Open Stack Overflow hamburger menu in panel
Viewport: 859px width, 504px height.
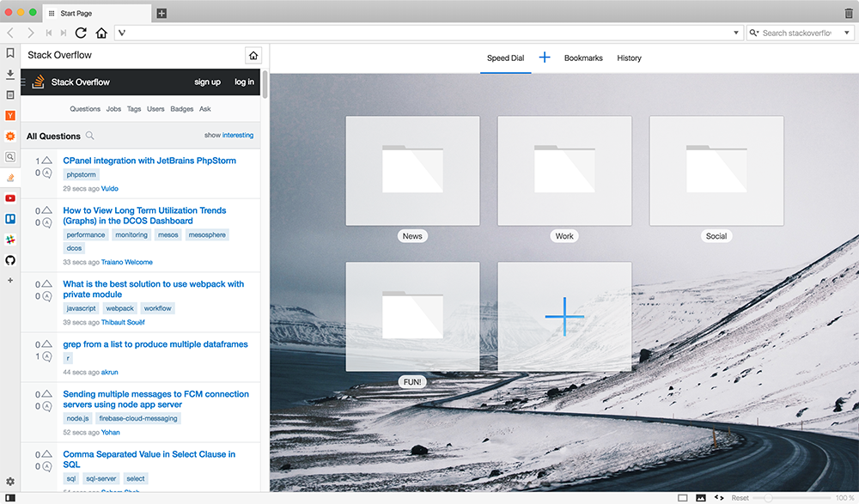click(23, 82)
